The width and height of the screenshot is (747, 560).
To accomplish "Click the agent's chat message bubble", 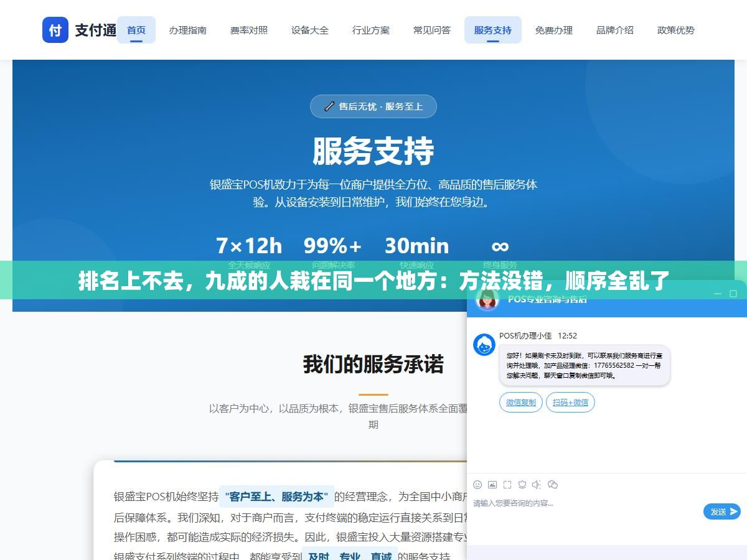I will point(585,366).
